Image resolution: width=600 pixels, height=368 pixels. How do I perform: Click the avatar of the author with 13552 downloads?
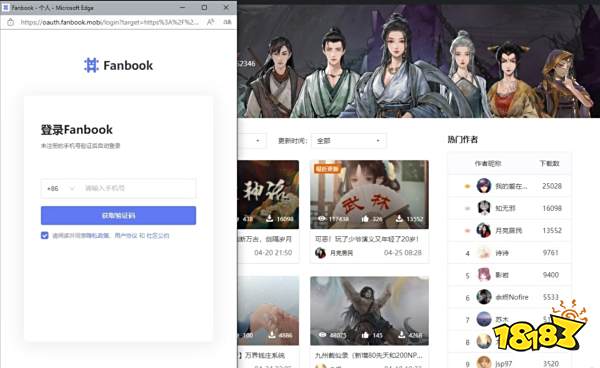coord(484,230)
